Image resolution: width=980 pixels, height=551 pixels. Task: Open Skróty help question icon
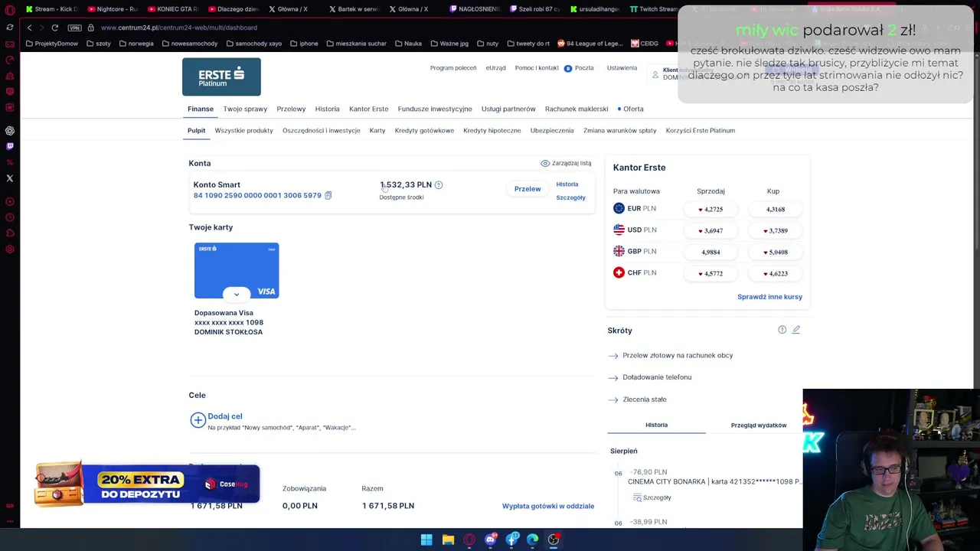pos(782,330)
